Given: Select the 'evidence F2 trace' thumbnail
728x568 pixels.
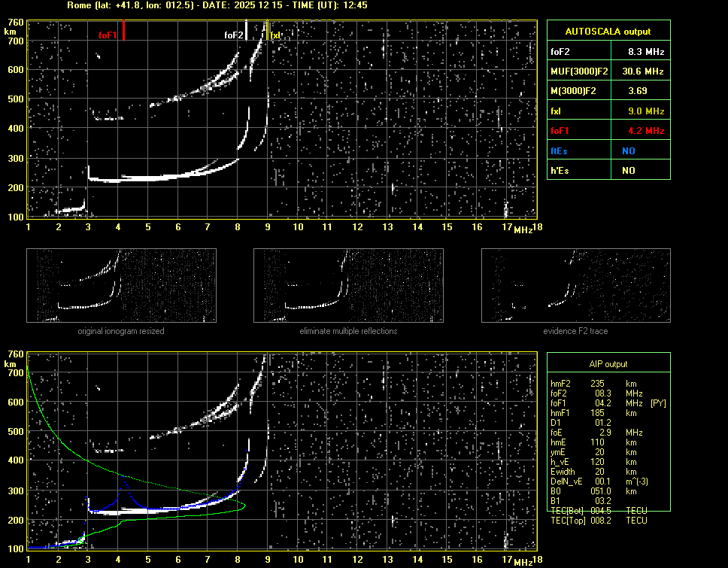Looking at the screenshot, I should 575,284.
